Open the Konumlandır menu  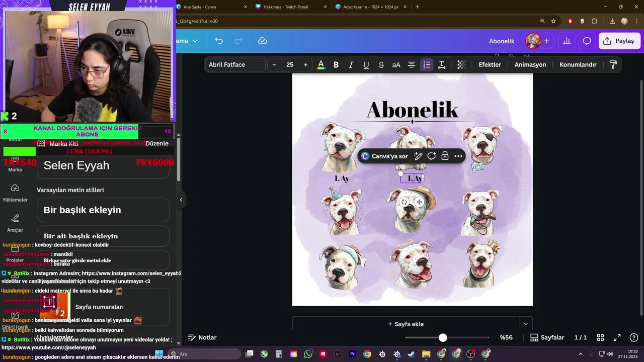coord(578,65)
